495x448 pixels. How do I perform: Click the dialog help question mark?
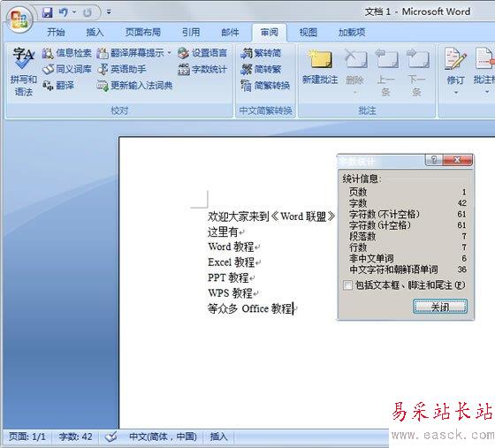pyautogui.click(x=434, y=160)
